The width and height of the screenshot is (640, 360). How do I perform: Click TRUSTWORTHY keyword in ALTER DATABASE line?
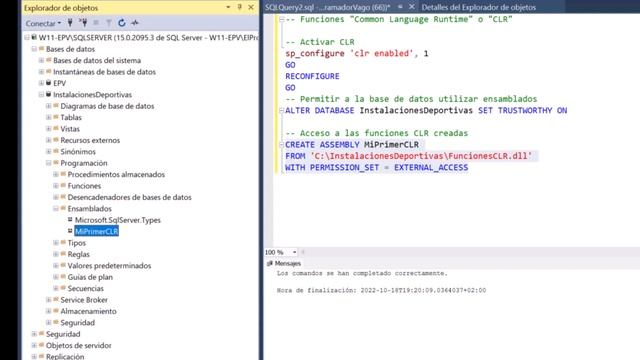click(524, 111)
